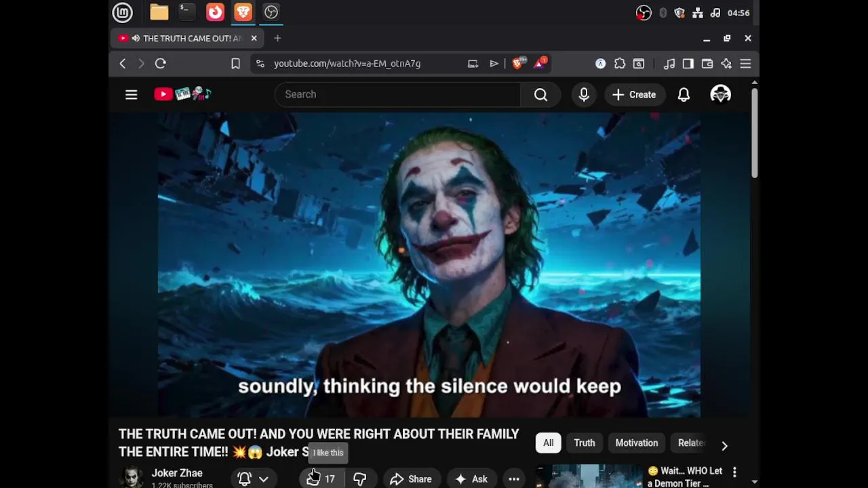868x488 pixels.
Task: Ask about this video
Action: [x=471, y=479]
